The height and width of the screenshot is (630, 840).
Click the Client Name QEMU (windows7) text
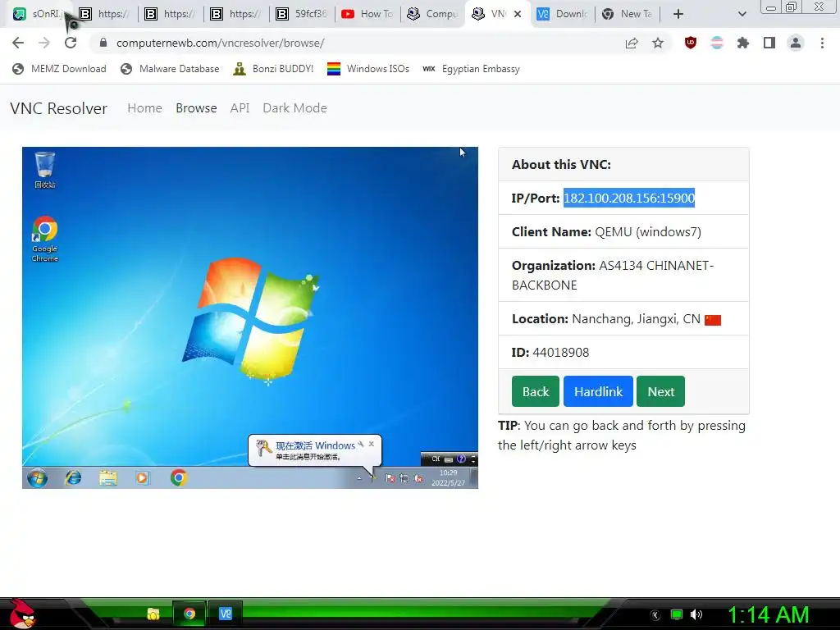(606, 232)
